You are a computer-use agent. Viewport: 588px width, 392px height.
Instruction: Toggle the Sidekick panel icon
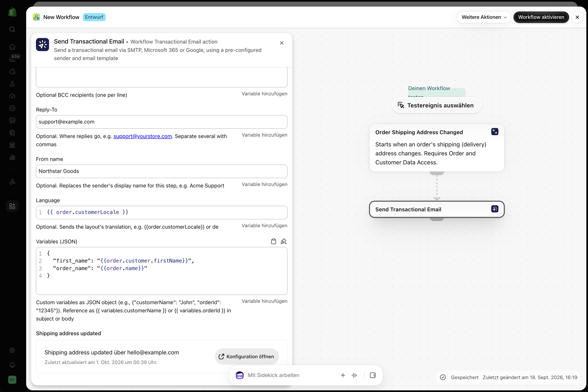(x=373, y=375)
